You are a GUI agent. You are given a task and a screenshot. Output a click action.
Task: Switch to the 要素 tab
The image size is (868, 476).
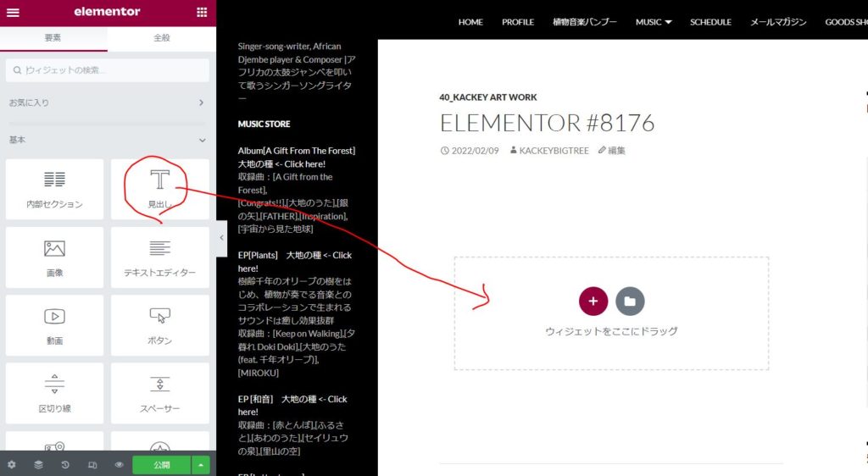[x=53, y=38]
